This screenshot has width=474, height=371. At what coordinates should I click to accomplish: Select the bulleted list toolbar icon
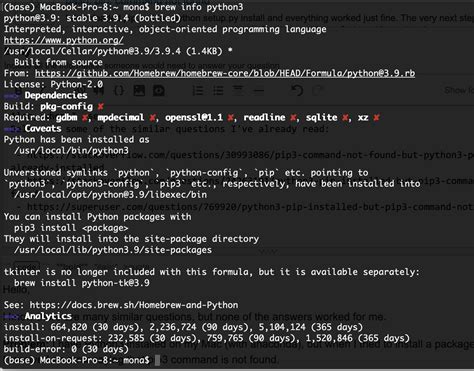tap(218, 90)
